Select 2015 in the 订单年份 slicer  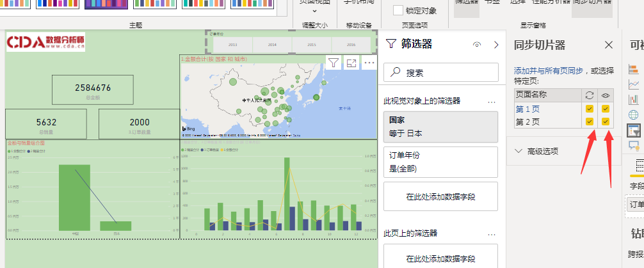(x=312, y=45)
